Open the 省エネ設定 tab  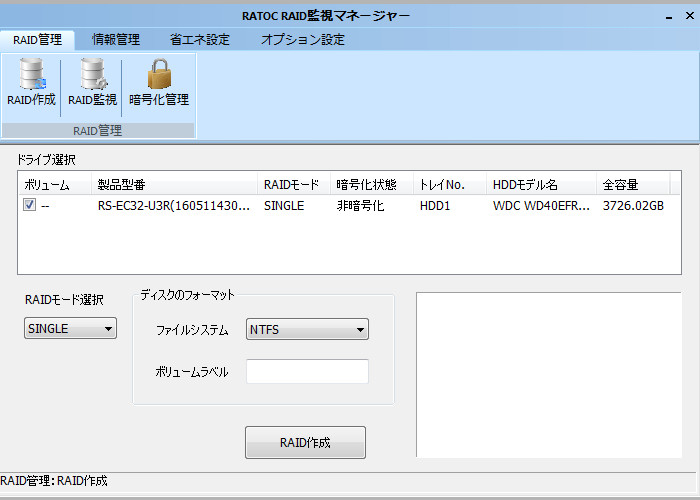[200, 40]
